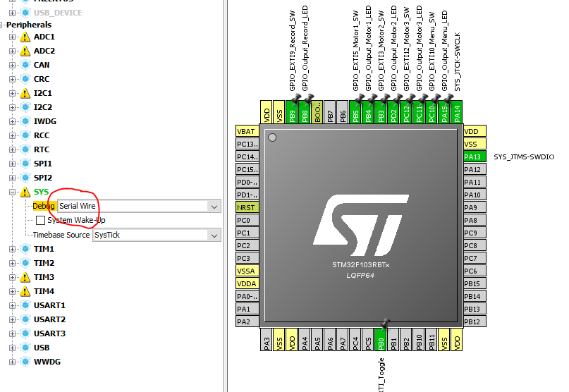Screen dimensions: 569x392
Task: Click the pushpin on pin PB9
Action: tap(296, 99)
